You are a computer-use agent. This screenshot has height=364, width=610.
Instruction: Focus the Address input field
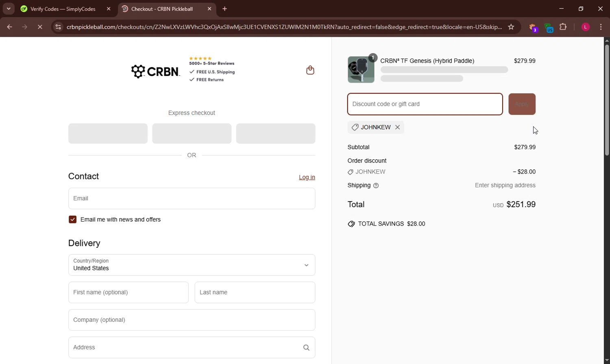[192, 347]
